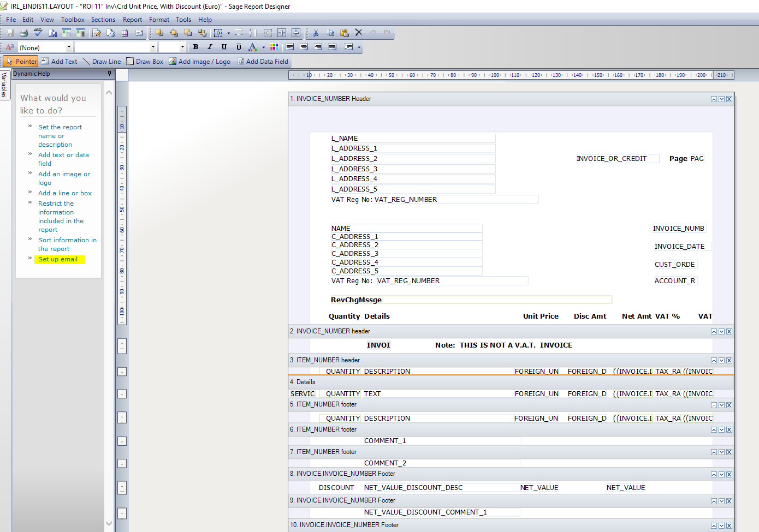Open the Sections menu

(103, 20)
